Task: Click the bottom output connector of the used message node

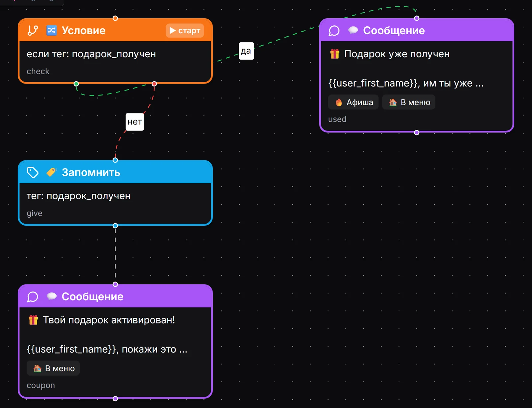Action: click(417, 132)
